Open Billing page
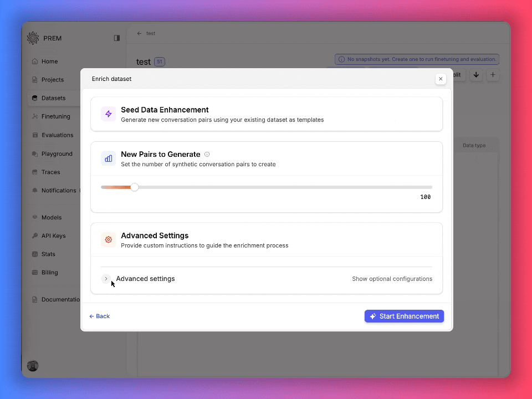532x399 pixels. (49, 273)
